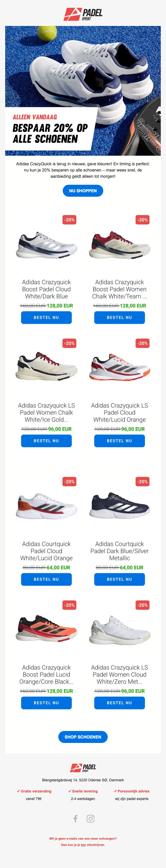Open the all-white Crazyquick LS Women shoe image
Image resolution: width=166 pixels, height=868 pixels.
119,630
